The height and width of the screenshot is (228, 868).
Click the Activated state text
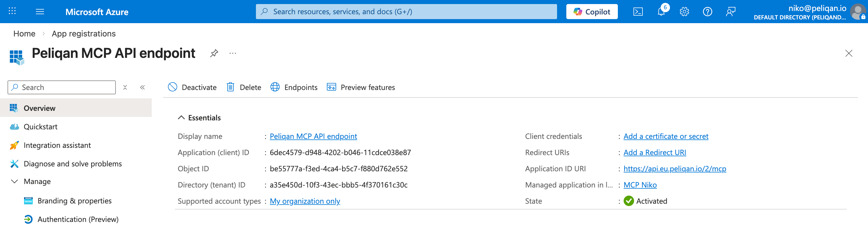pyautogui.click(x=652, y=201)
